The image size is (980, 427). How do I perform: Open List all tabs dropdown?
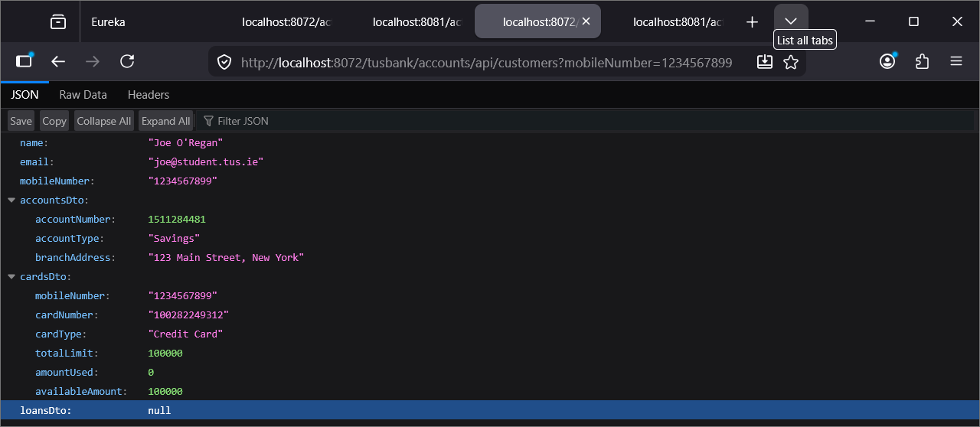(x=791, y=21)
